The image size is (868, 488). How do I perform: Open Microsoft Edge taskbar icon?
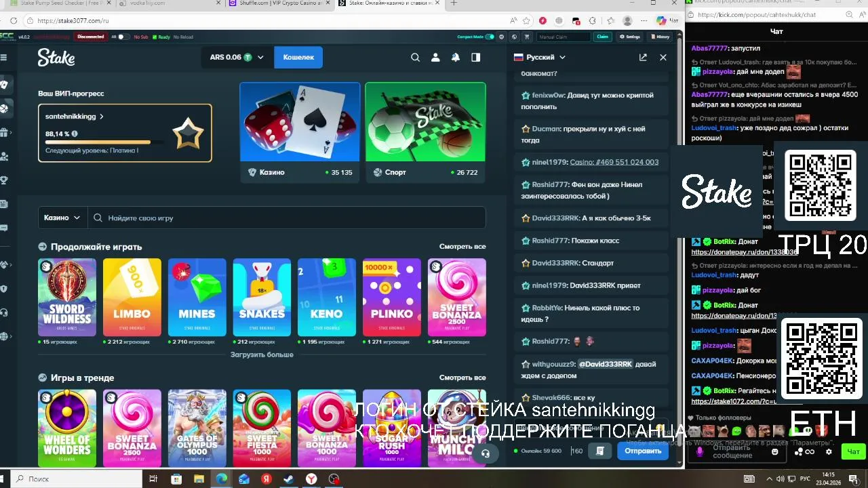pyautogui.click(x=222, y=479)
